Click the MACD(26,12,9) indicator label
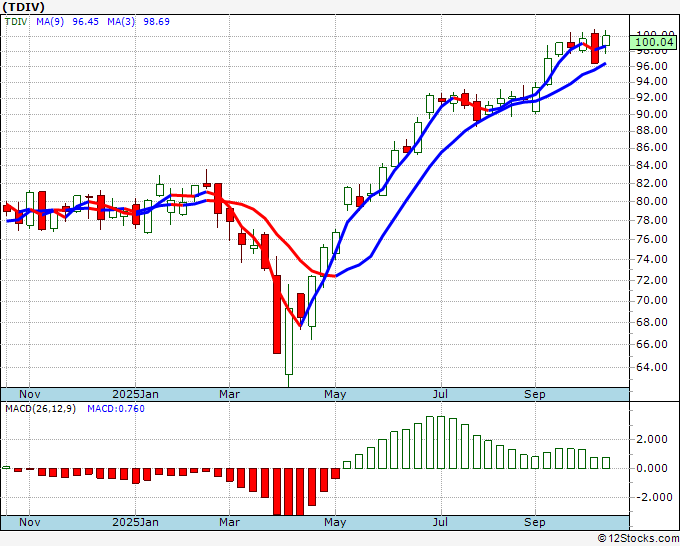This screenshot has width=680, height=546. [40, 409]
